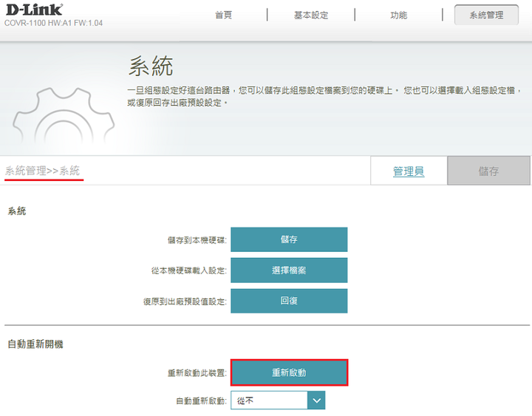Click the 自動重新開機 section heading

[x=35, y=344]
